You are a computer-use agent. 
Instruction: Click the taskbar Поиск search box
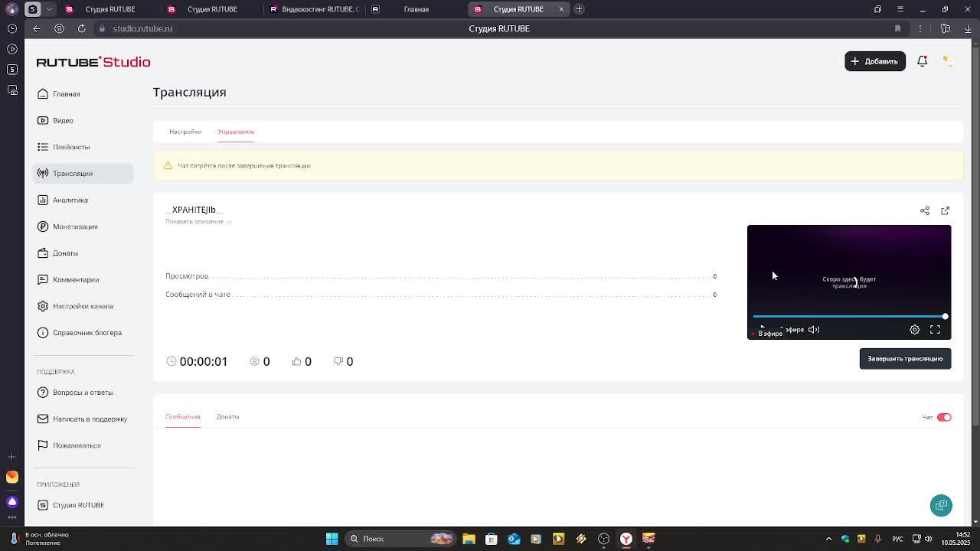pos(401,539)
